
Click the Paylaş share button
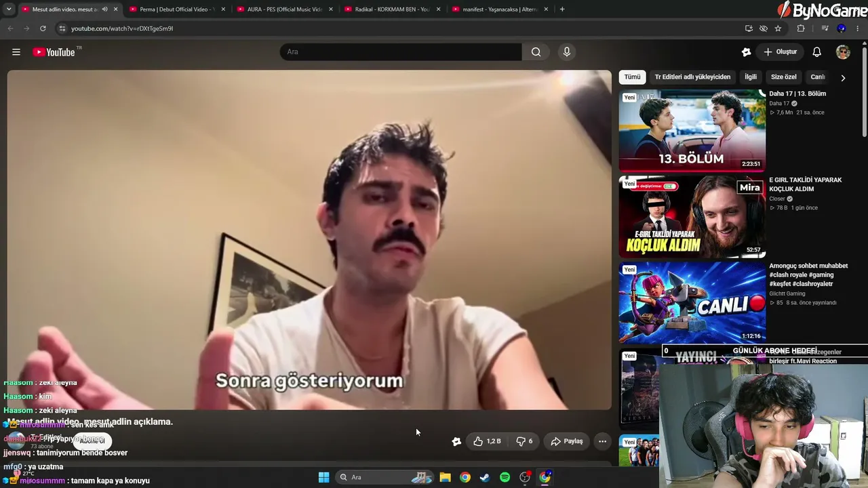click(566, 441)
